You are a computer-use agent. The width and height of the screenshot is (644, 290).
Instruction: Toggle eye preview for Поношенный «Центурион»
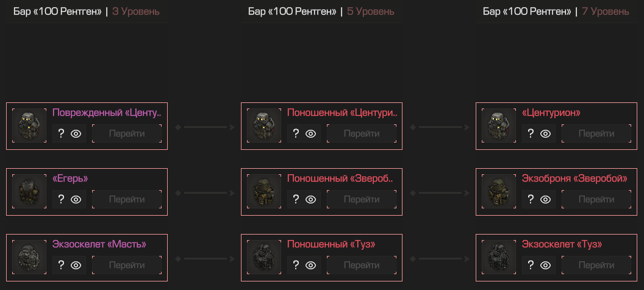(x=310, y=133)
